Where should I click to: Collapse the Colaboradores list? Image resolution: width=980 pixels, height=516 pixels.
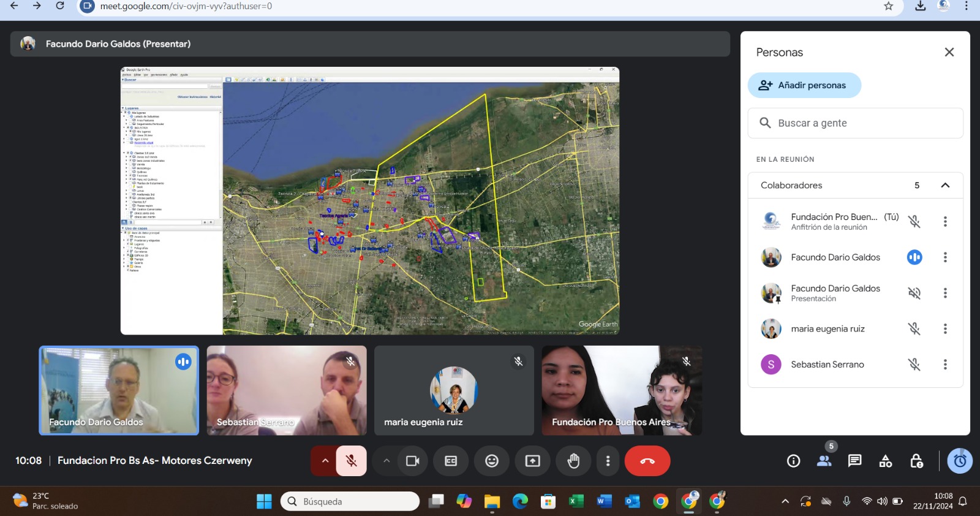945,185
